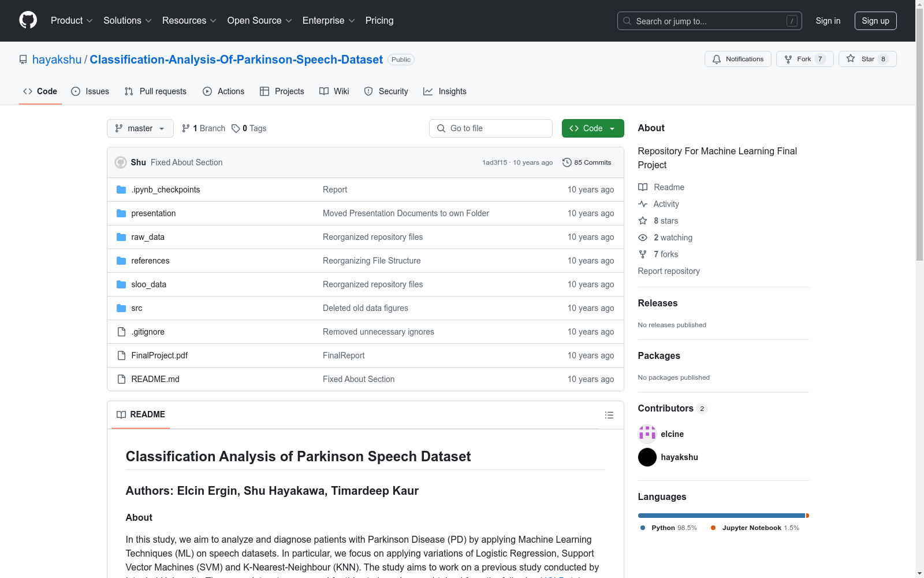The height and width of the screenshot is (578, 924).
Task: Click the Shu commit author avatar
Action: click(x=121, y=162)
